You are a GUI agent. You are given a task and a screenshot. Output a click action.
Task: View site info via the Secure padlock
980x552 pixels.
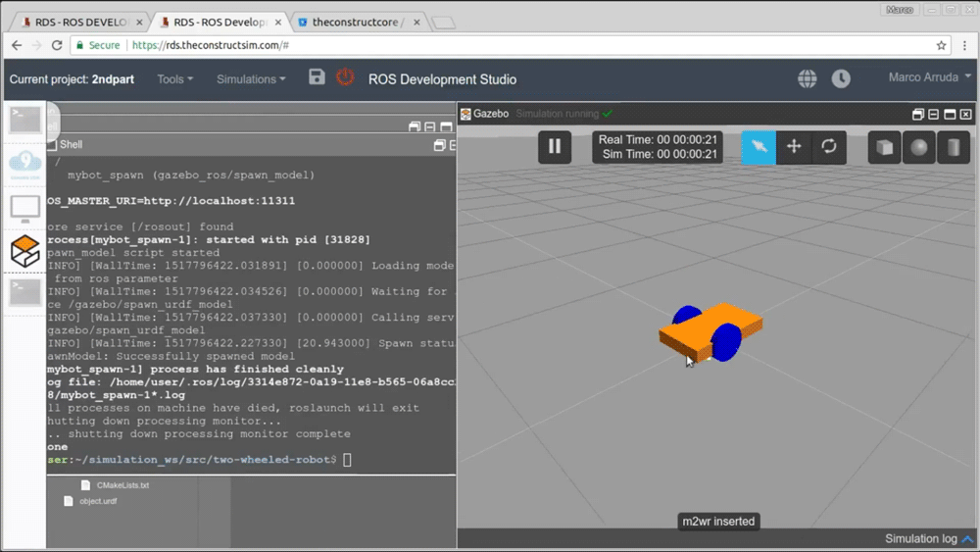pyautogui.click(x=97, y=45)
